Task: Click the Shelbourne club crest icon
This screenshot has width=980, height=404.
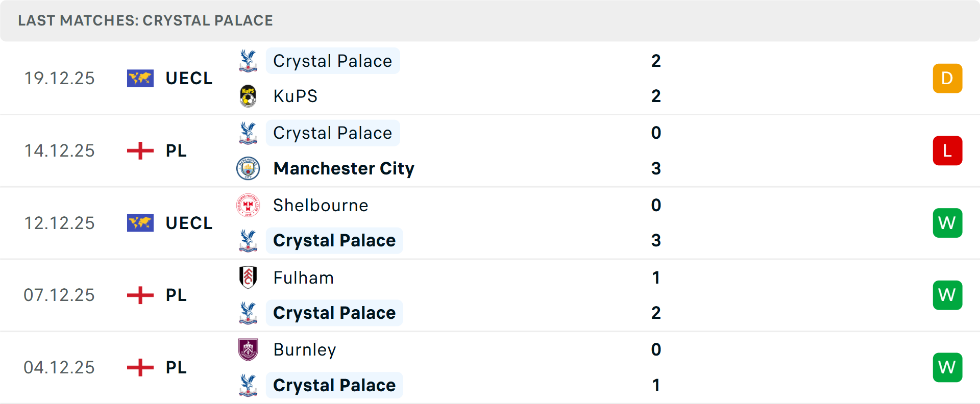Action: [248, 205]
